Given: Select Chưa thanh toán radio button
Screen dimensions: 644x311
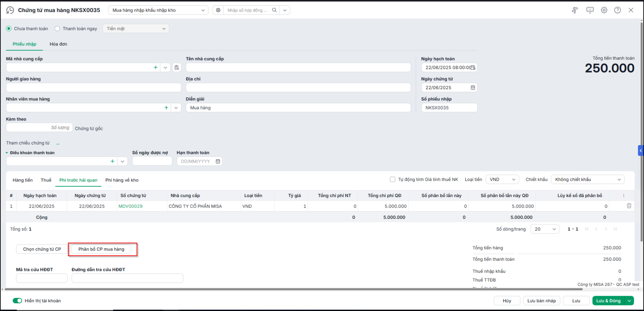Looking at the screenshot, I should click(x=9, y=29).
